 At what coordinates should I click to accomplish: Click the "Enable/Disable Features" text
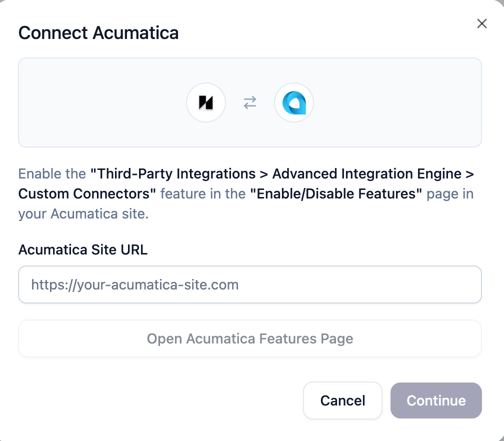coord(336,194)
